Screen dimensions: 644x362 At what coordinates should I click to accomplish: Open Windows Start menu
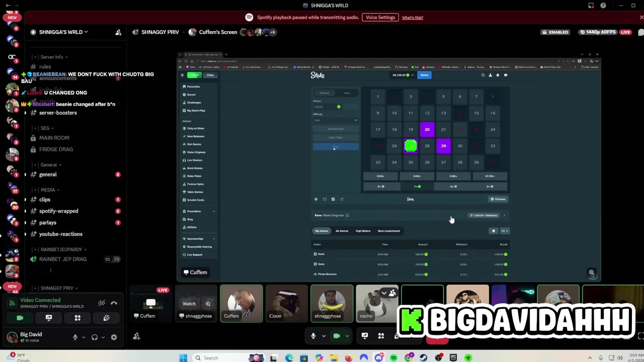coord(183,358)
